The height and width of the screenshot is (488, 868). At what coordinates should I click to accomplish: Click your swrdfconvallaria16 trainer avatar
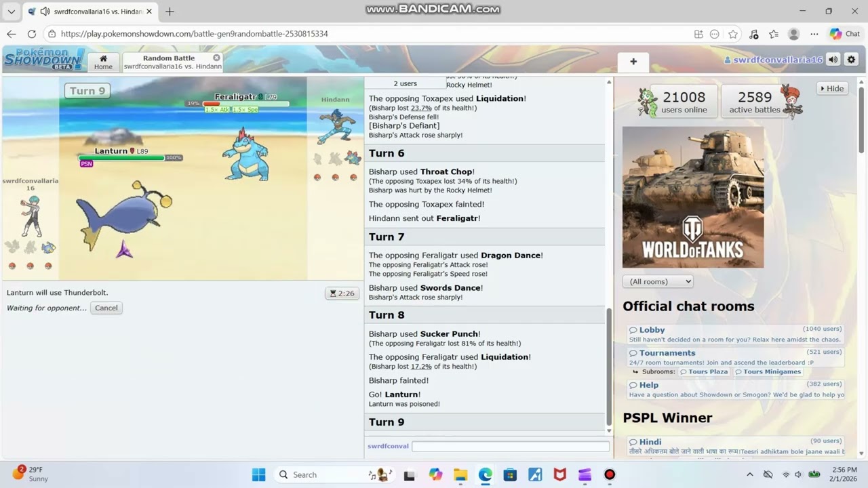tap(30, 216)
